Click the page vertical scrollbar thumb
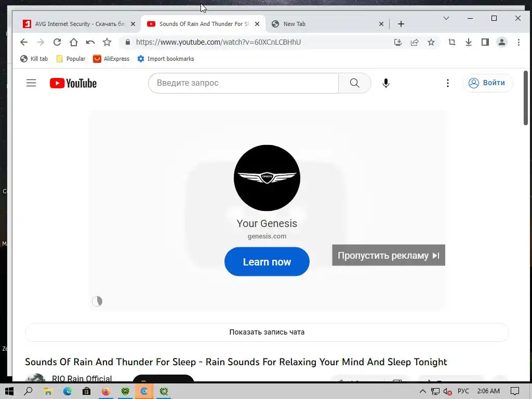This screenshot has height=399, width=532. (526, 98)
